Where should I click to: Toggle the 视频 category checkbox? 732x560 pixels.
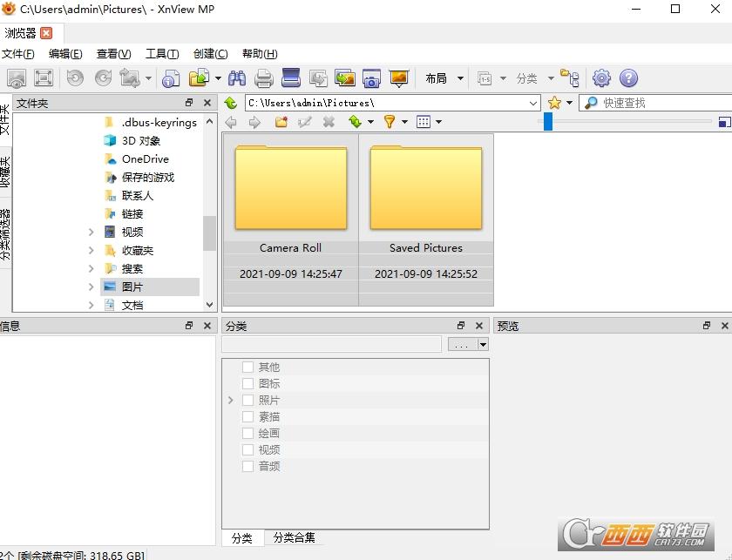pyautogui.click(x=247, y=450)
